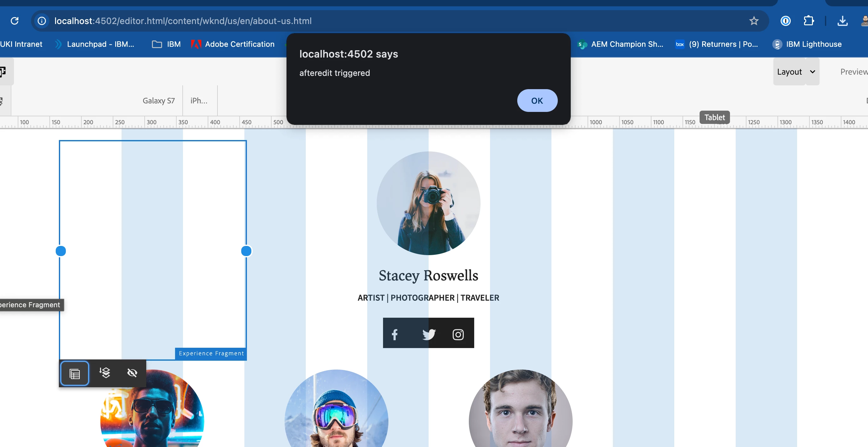868x447 pixels.
Task: Click the site information icon in address bar
Action: [x=42, y=21]
